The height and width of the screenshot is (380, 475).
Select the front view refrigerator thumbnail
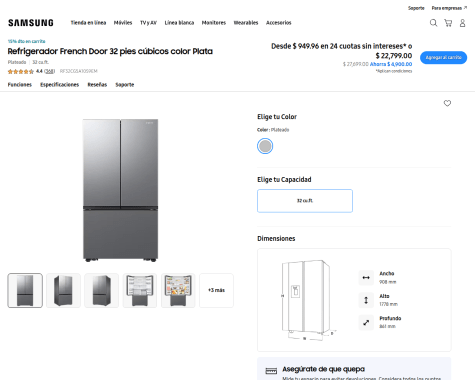(25, 290)
